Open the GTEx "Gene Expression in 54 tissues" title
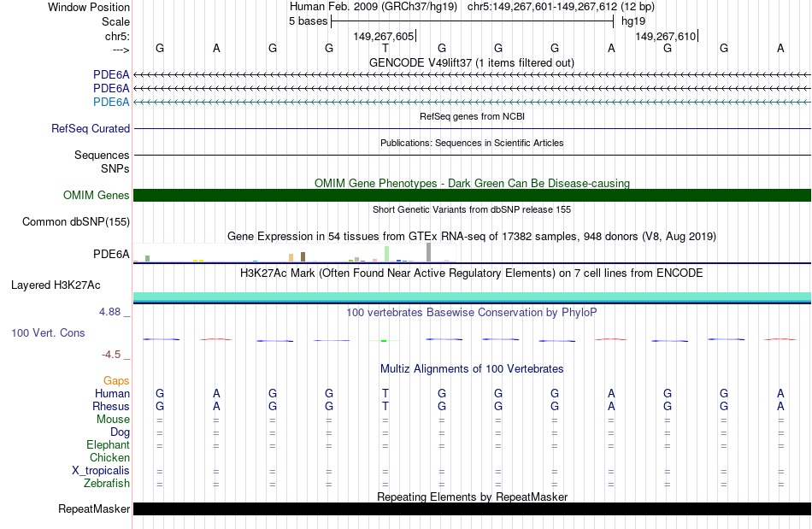 tap(472, 236)
